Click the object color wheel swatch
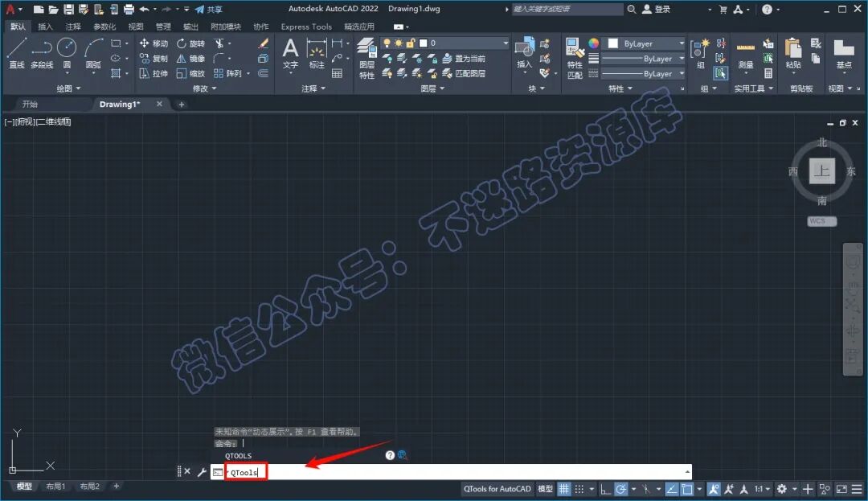Viewport: 868px width, 501px height. tap(593, 43)
